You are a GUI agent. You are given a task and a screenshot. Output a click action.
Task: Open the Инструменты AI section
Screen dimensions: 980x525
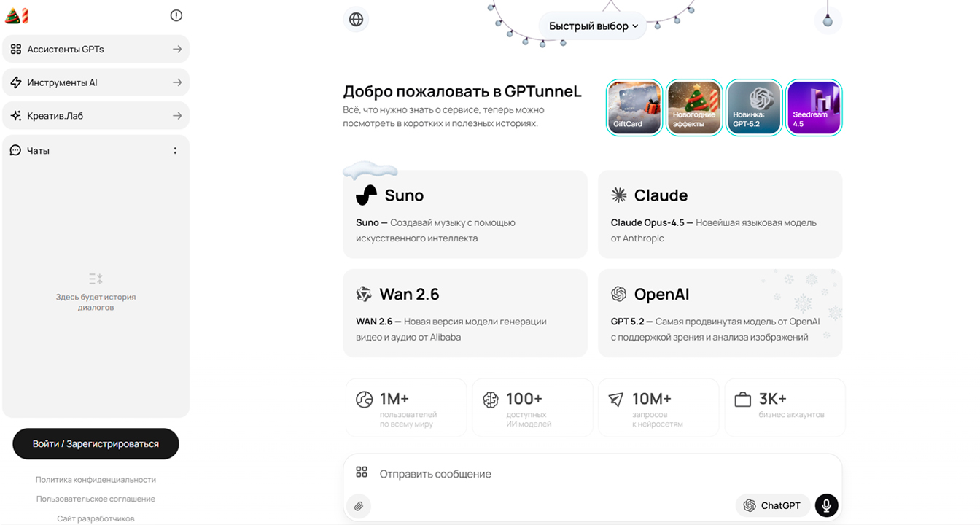click(x=96, y=82)
